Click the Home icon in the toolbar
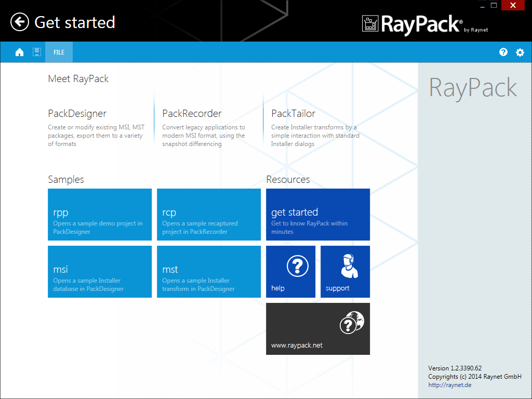Viewport: 532px width, 399px height. click(19, 52)
